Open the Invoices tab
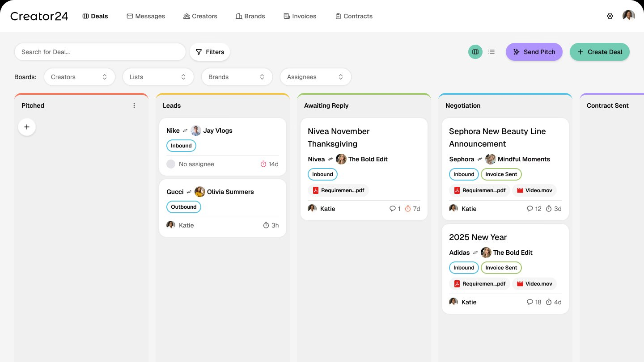Image resolution: width=644 pixels, height=362 pixels. point(300,16)
